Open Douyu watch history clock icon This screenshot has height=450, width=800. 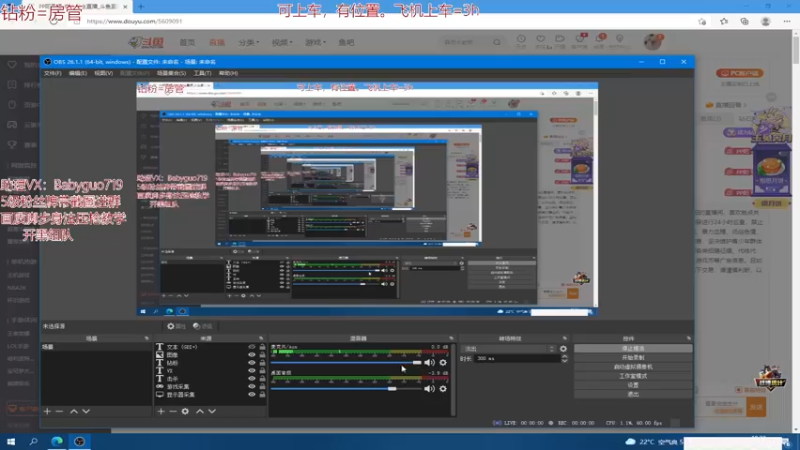pyautogui.click(x=521, y=41)
